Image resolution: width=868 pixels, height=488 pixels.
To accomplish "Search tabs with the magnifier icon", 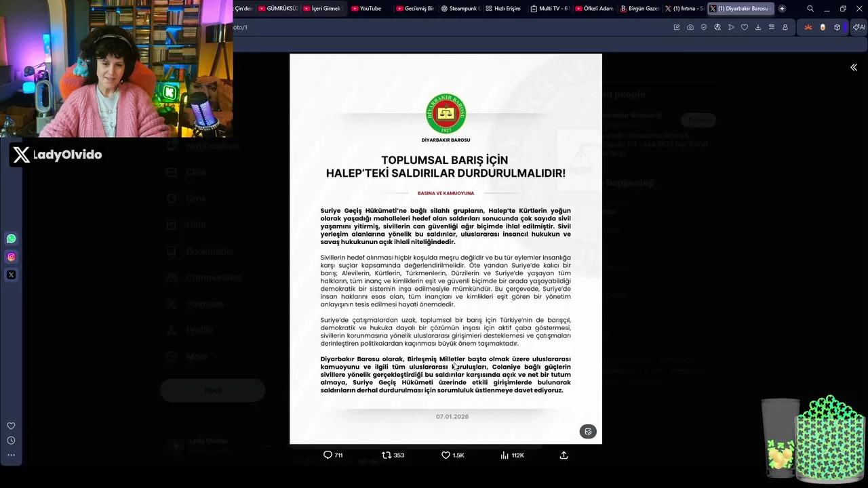I will tap(810, 9).
